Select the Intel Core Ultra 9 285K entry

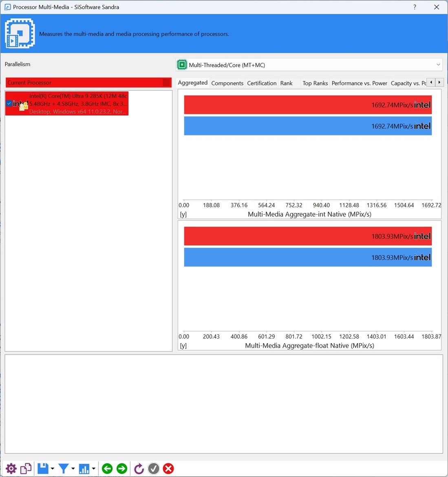[x=67, y=103]
